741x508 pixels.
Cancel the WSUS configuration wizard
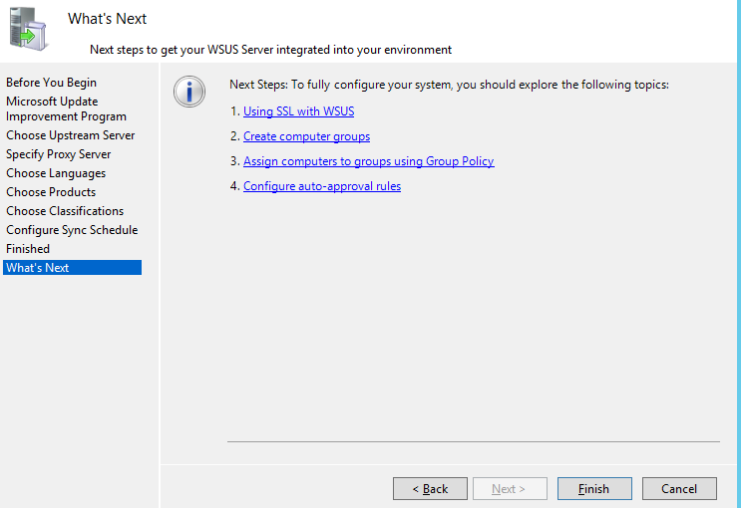pyautogui.click(x=678, y=489)
